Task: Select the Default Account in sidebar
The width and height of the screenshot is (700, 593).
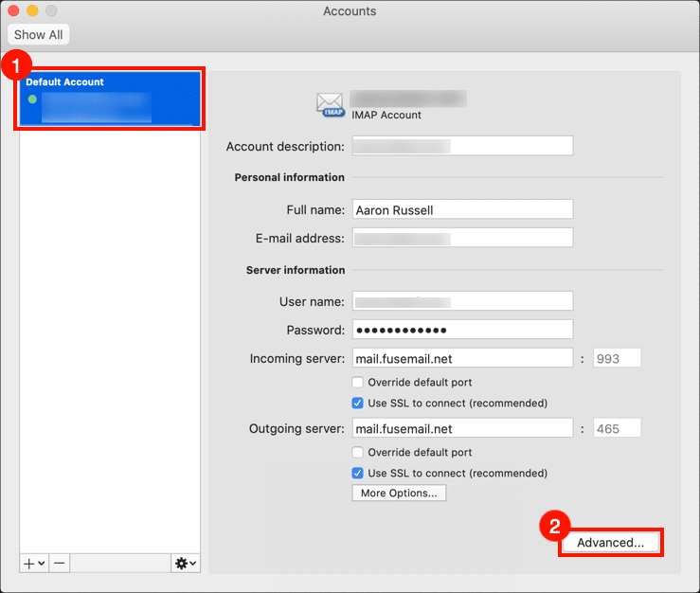Action: coord(107,93)
